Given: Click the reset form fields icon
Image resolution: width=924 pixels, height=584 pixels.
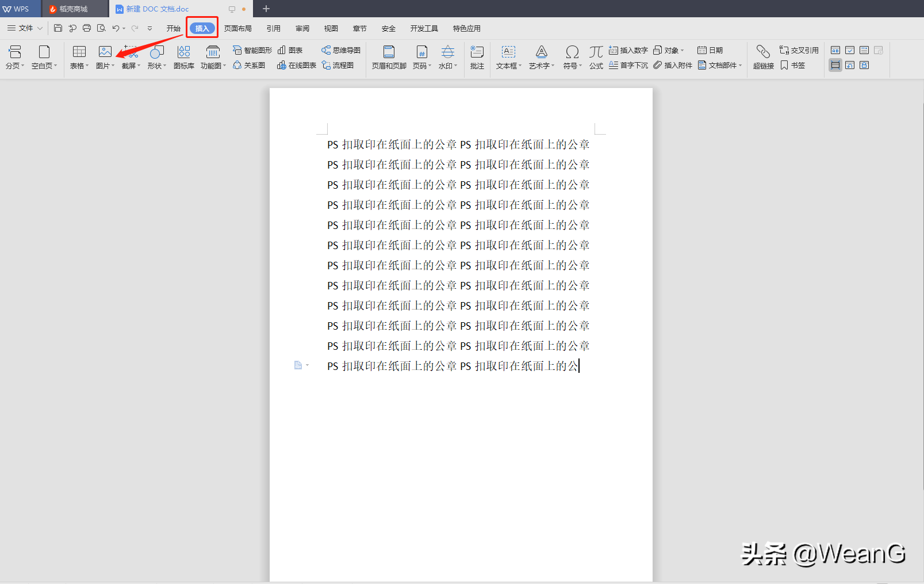Looking at the screenshot, I should click(x=850, y=65).
